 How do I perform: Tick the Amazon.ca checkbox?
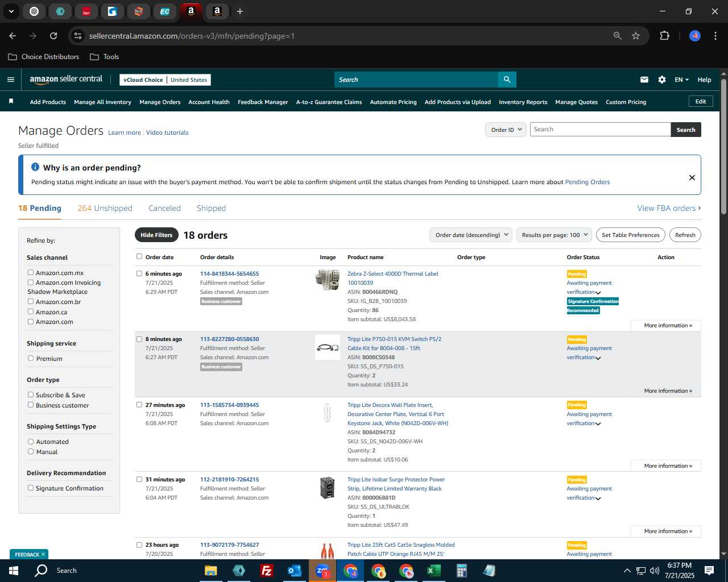coord(31,311)
